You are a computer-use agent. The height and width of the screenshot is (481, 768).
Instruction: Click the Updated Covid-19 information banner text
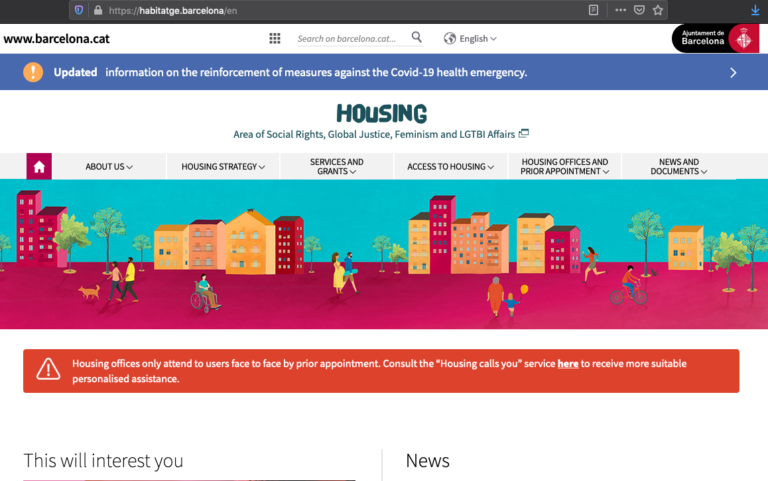pos(290,72)
